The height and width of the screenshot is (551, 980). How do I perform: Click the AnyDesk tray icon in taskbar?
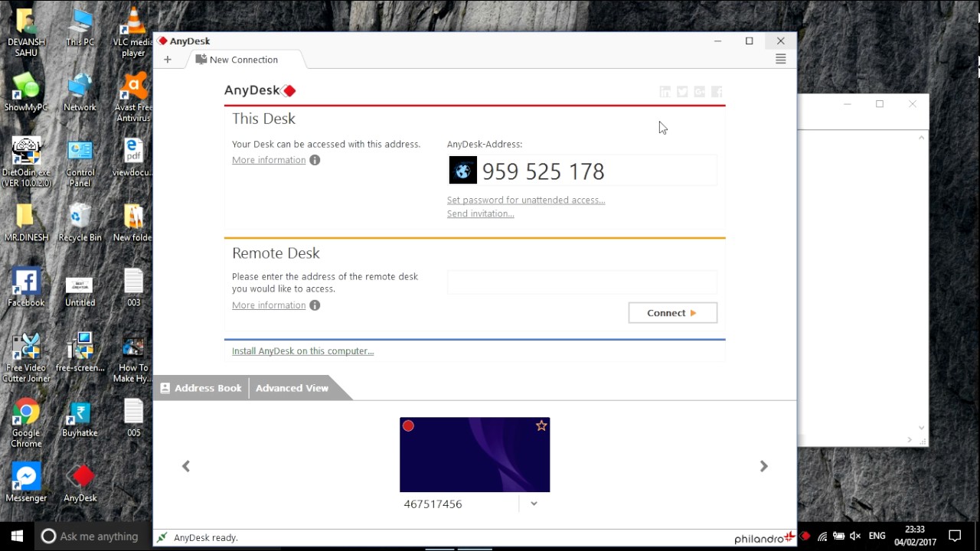[805, 536]
